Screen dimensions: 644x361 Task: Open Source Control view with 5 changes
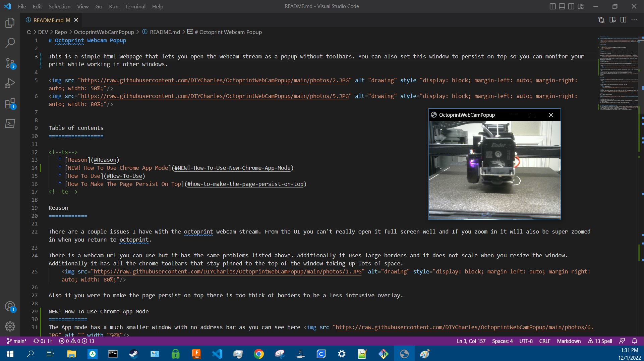click(x=10, y=63)
